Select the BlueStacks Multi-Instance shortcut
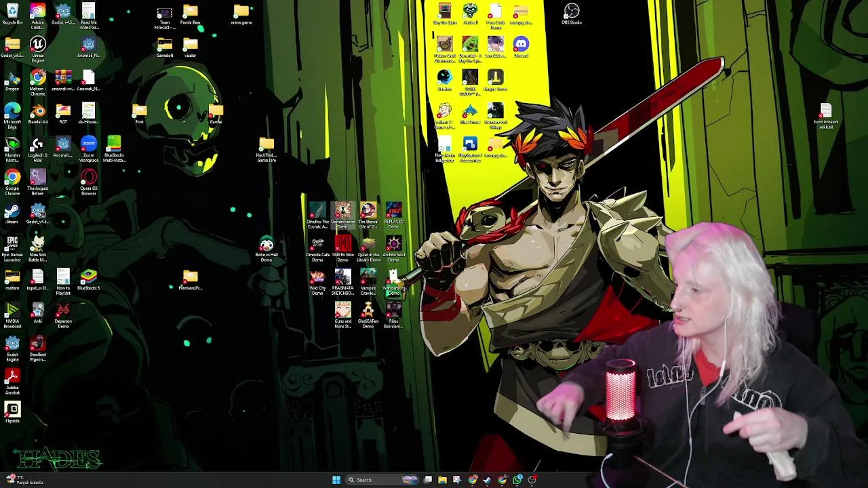 114,150
